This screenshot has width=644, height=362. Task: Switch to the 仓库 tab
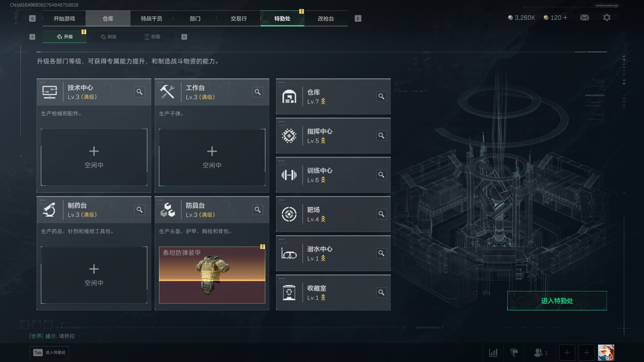pyautogui.click(x=108, y=18)
